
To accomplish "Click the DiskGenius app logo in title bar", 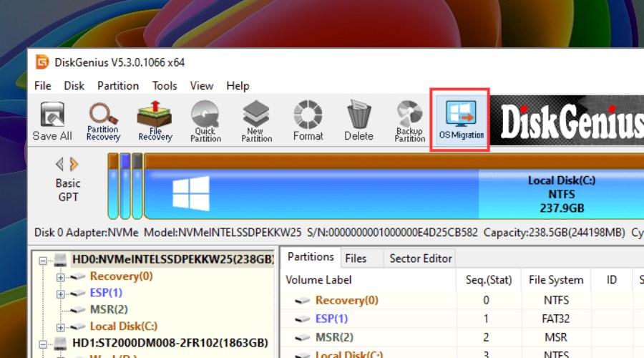I will pyautogui.click(x=42, y=62).
